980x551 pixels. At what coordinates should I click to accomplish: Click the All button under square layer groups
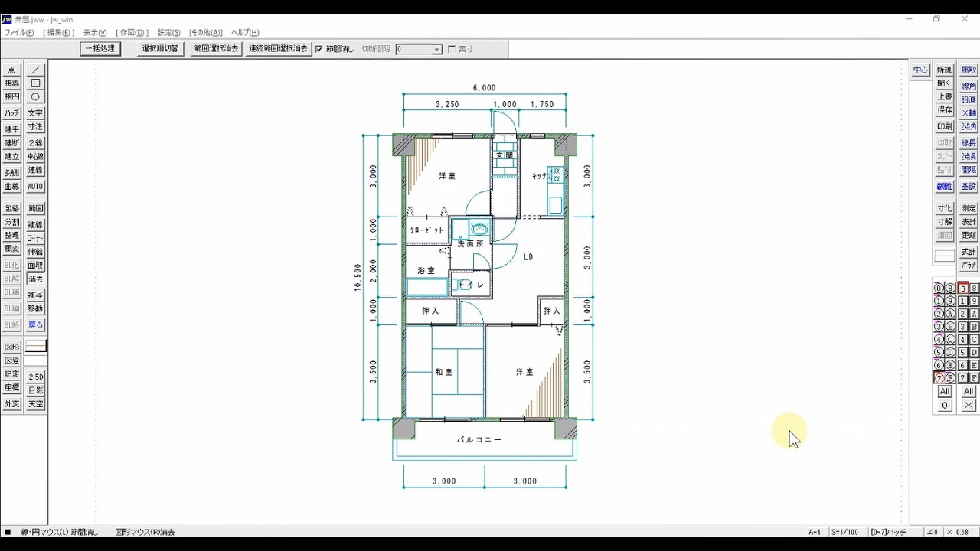coord(969,392)
